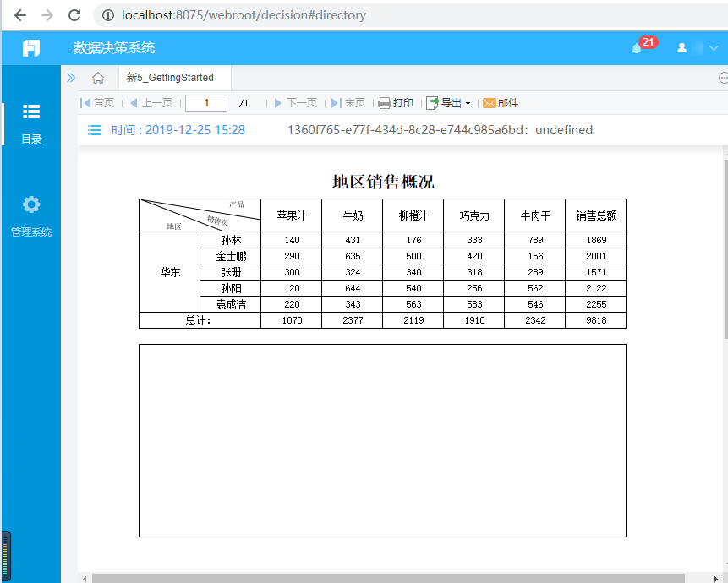Open notifications bell with 21 badge

click(637, 48)
